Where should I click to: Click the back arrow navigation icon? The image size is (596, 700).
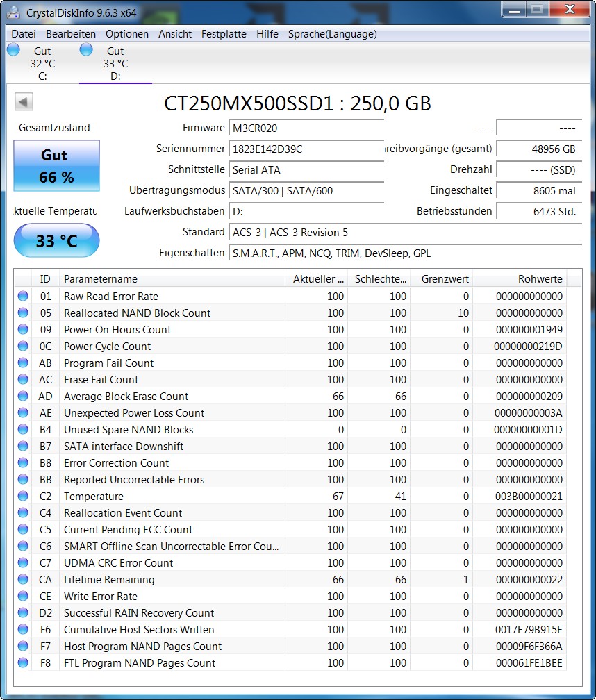23,101
